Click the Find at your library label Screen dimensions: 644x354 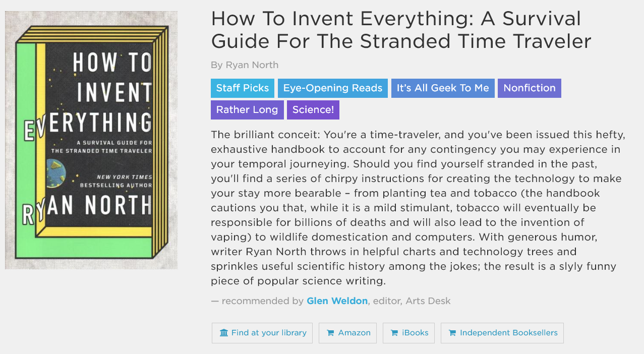tap(269, 333)
